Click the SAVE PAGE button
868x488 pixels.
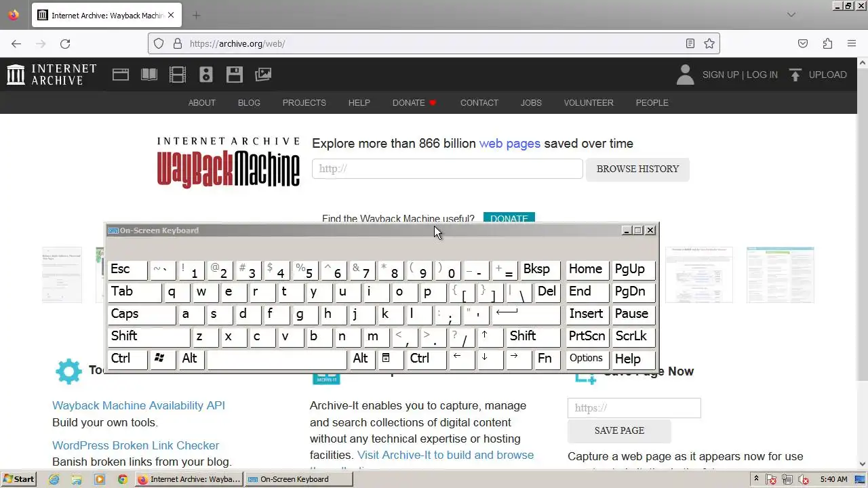click(x=619, y=430)
